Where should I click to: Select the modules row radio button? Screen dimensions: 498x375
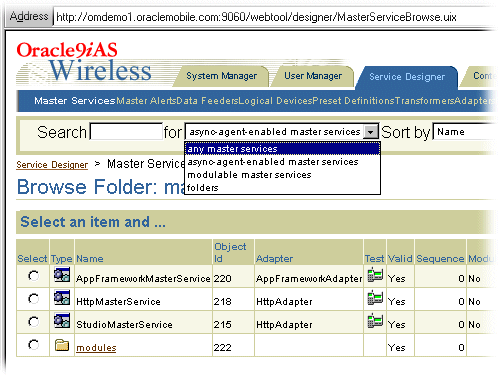(33, 344)
